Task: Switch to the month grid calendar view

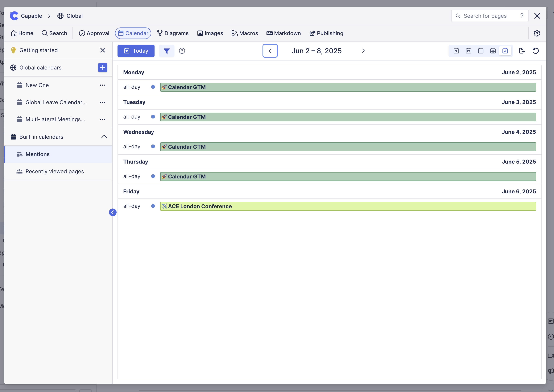Action: [x=493, y=51]
